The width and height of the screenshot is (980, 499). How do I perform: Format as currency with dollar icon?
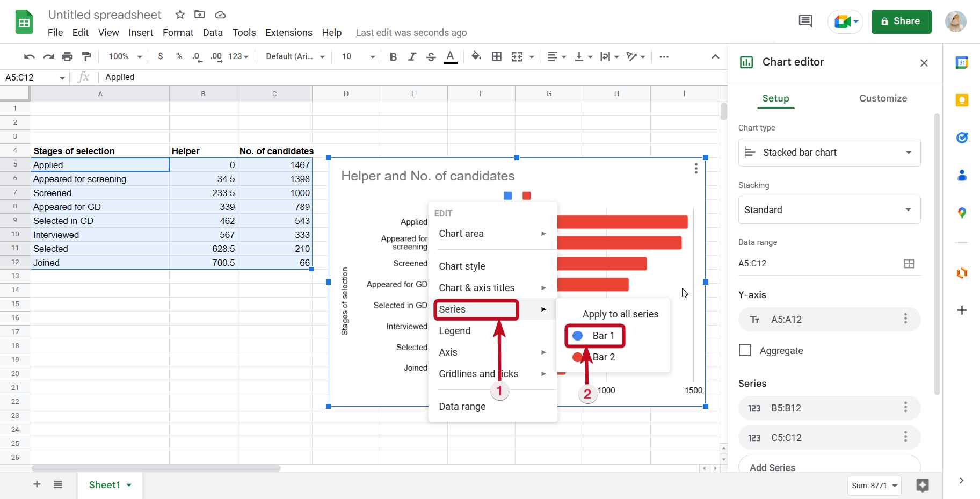(x=160, y=56)
